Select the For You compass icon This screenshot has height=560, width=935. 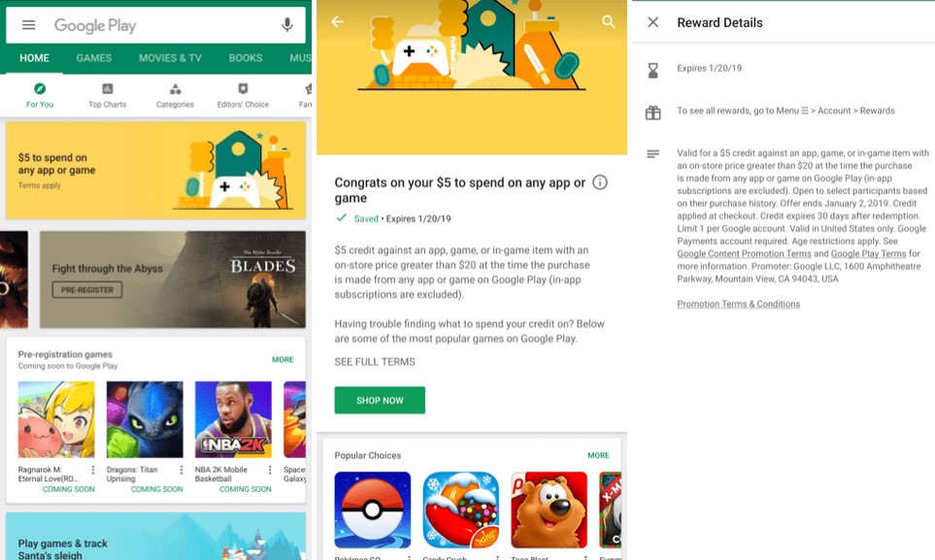[40, 88]
